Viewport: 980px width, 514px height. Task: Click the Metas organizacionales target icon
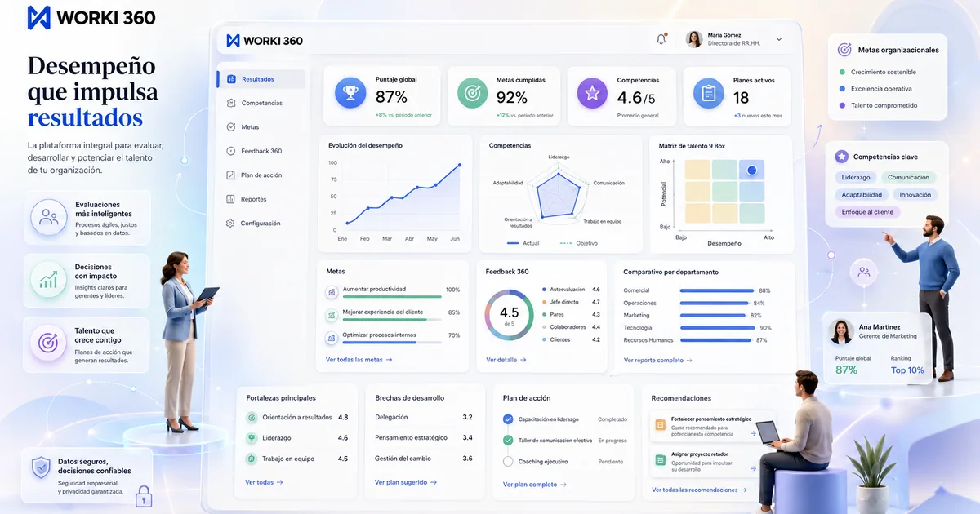coord(844,50)
